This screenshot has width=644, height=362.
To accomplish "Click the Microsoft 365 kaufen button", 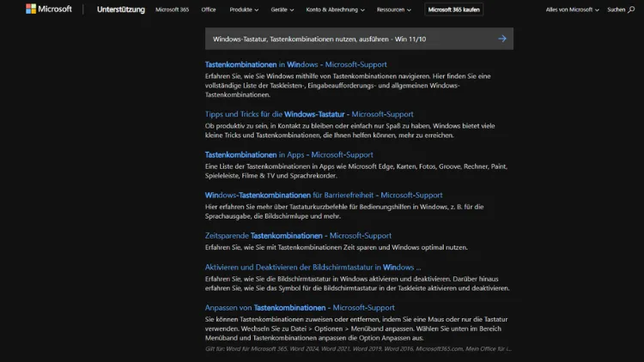I will tap(453, 9).
